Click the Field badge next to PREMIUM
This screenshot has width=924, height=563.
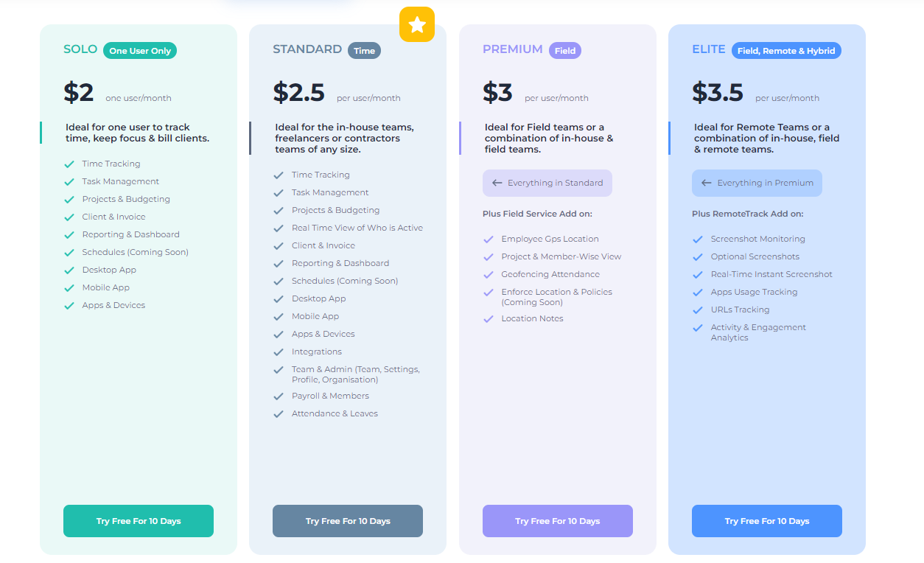point(565,51)
